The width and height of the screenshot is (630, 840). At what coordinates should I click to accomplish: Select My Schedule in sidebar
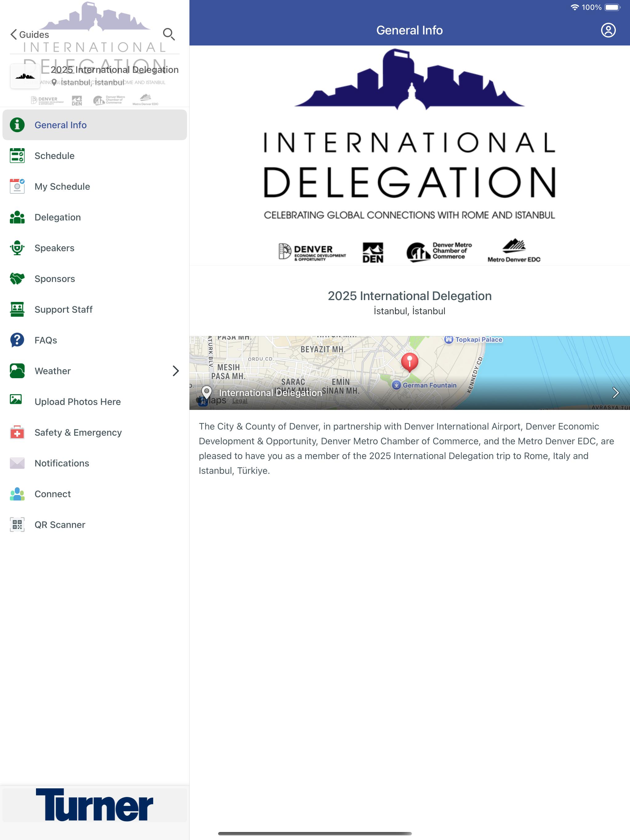point(95,186)
